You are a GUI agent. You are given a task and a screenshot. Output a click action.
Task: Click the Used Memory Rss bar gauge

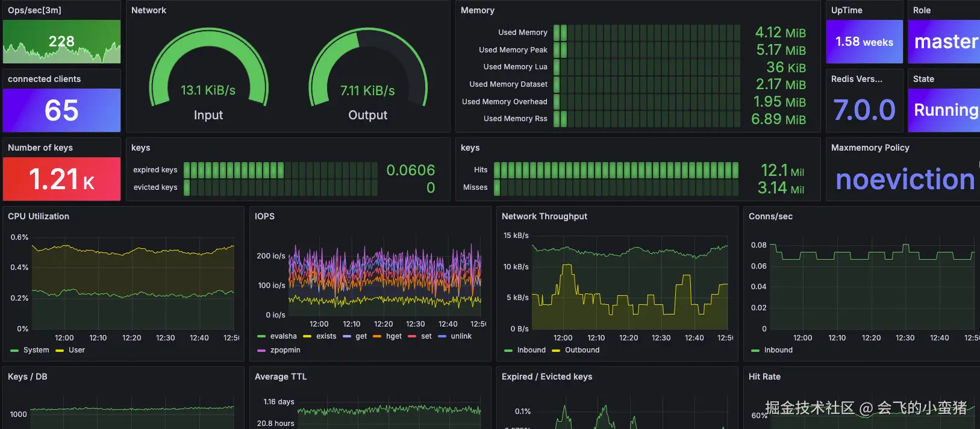coord(647,119)
